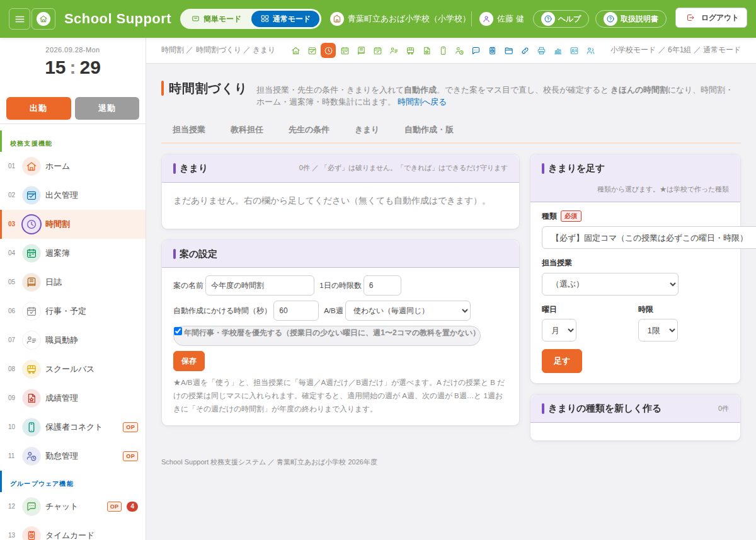Open the bar chart shortcut in the toolbar
Screen dimensions: 756x540
point(558,50)
